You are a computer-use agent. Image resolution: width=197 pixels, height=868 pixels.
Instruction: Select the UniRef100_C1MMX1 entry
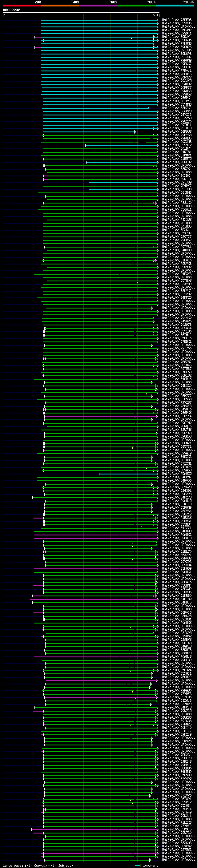(176, 155)
